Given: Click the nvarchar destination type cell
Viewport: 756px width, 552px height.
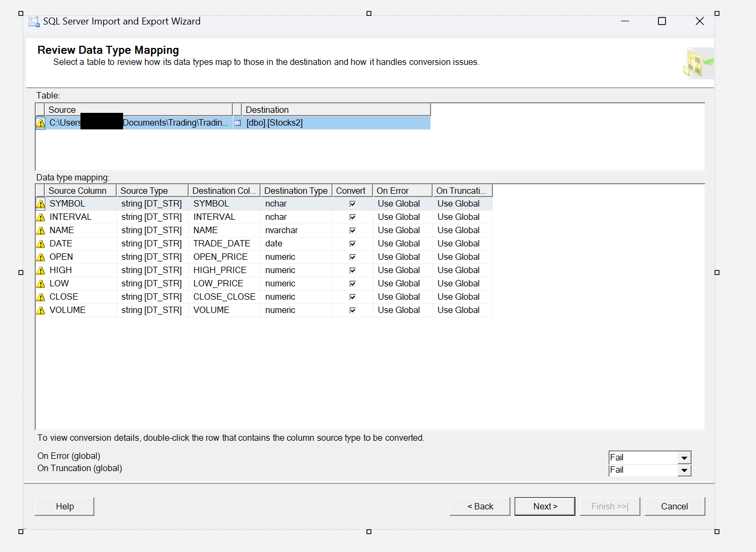Looking at the screenshot, I should [x=296, y=230].
